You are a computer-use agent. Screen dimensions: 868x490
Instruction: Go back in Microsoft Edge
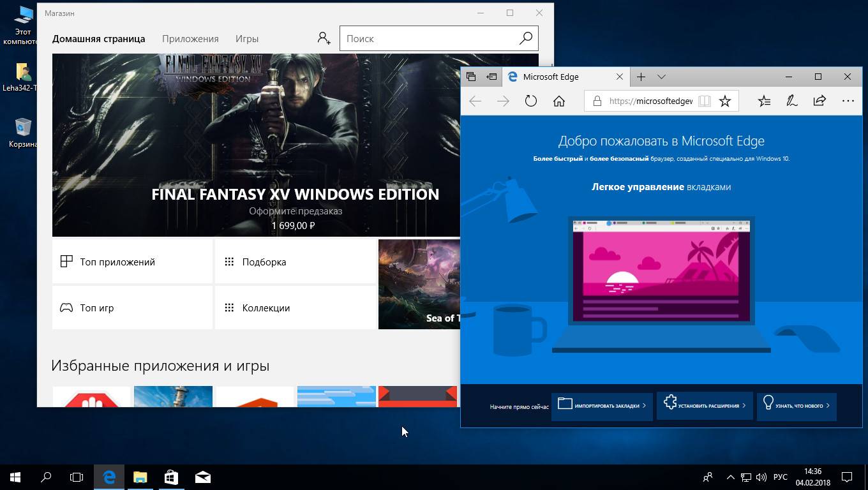pos(475,101)
